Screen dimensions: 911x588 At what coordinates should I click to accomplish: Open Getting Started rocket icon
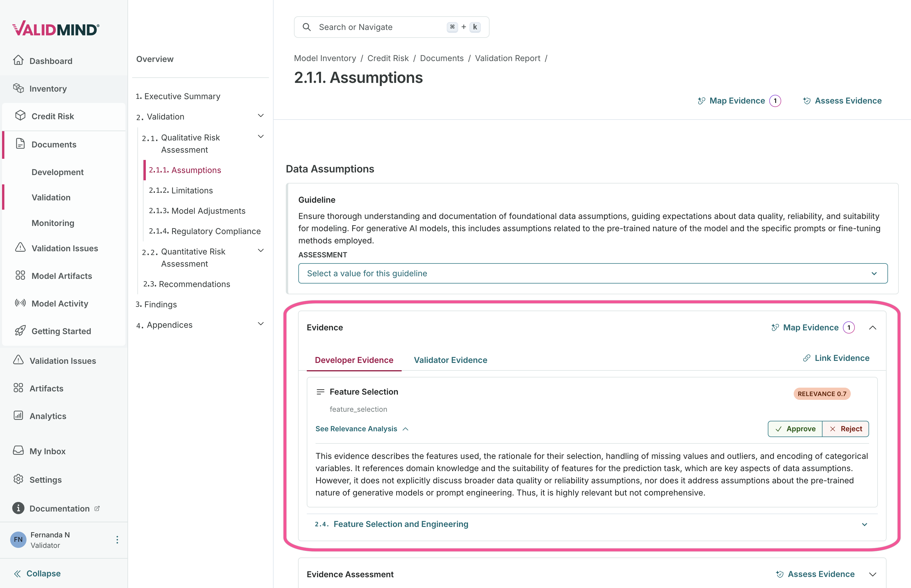20,331
